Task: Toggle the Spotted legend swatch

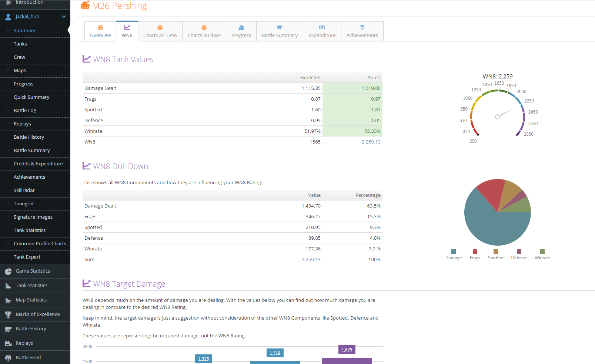Action: [496, 252]
